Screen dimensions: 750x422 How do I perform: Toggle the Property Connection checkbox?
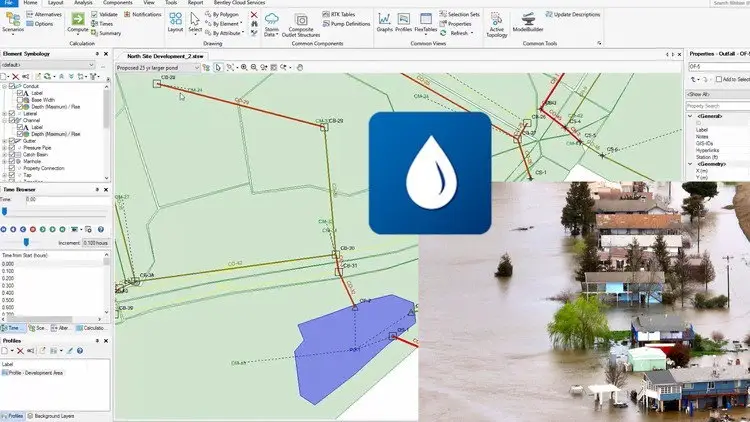pyautogui.click(x=12, y=168)
